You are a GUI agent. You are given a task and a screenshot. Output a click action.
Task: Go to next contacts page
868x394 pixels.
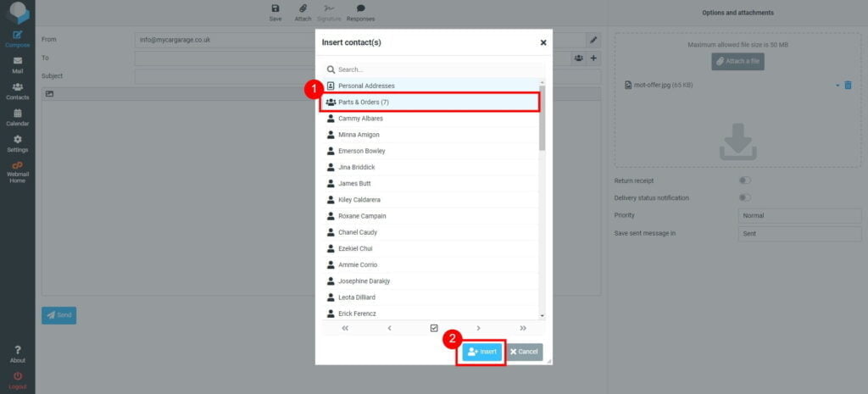click(478, 328)
